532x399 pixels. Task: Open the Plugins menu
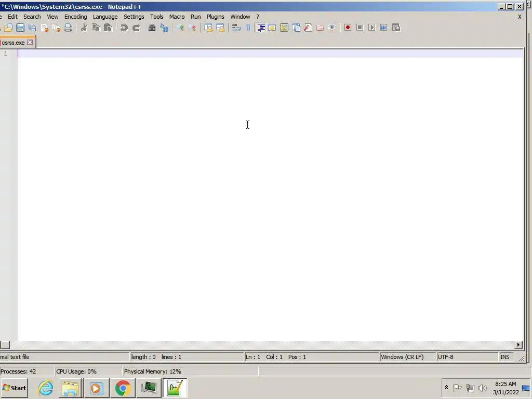(216, 17)
